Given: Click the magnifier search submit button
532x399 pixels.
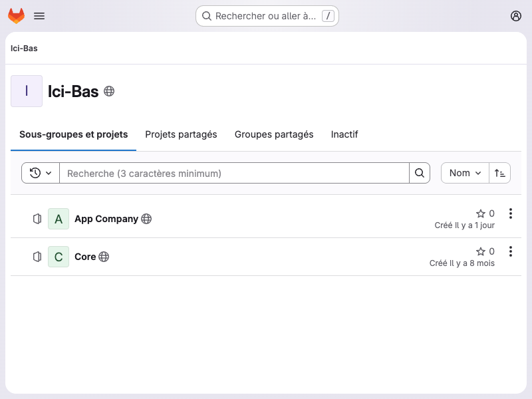Looking at the screenshot, I should (x=419, y=173).
